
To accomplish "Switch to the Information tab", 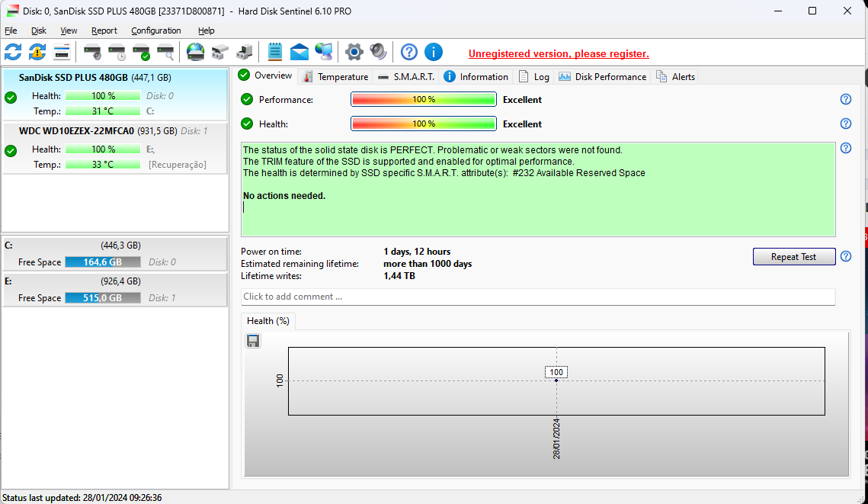I will [x=476, y=76].
